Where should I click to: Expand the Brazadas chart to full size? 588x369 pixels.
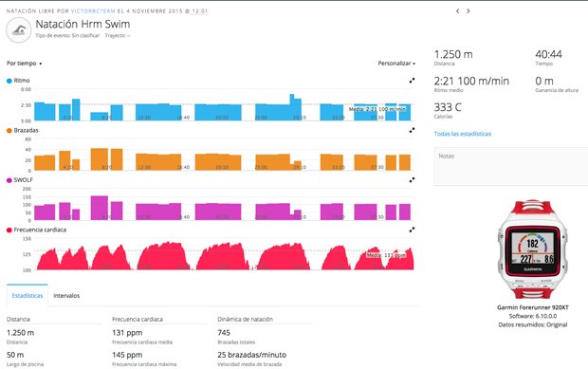[412, 130]
